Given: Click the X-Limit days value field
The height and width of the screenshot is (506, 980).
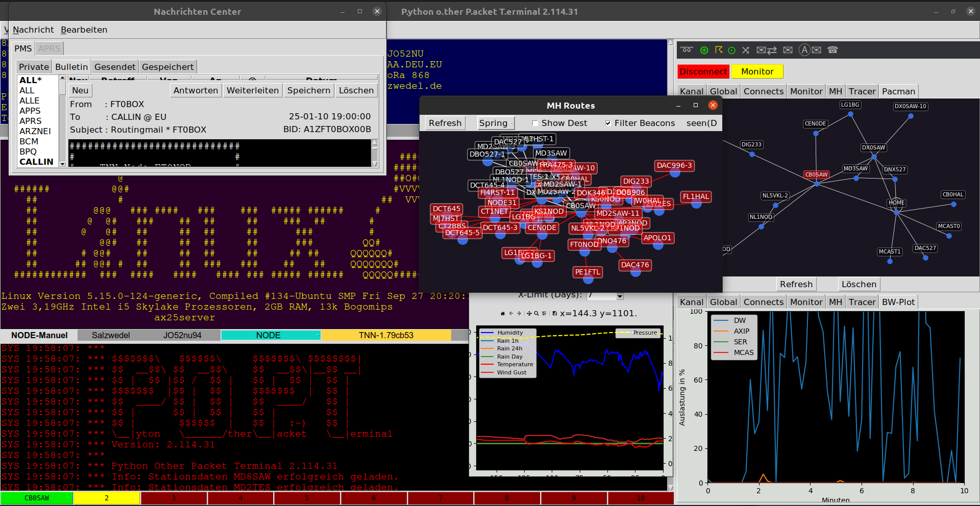Looking at the screenshot, I should (601, 296).
